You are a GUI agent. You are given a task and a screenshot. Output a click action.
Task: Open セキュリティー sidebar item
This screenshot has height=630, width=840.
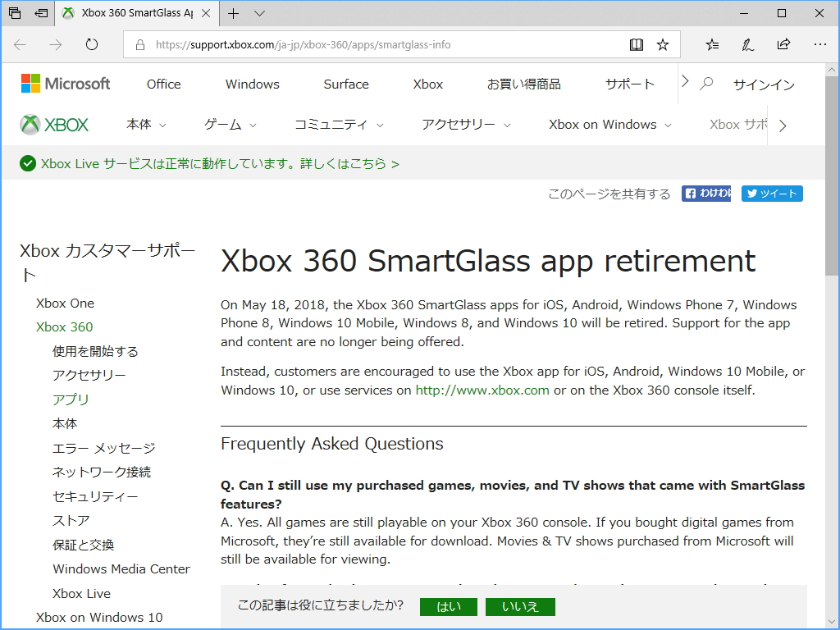(x=95, y=496)
